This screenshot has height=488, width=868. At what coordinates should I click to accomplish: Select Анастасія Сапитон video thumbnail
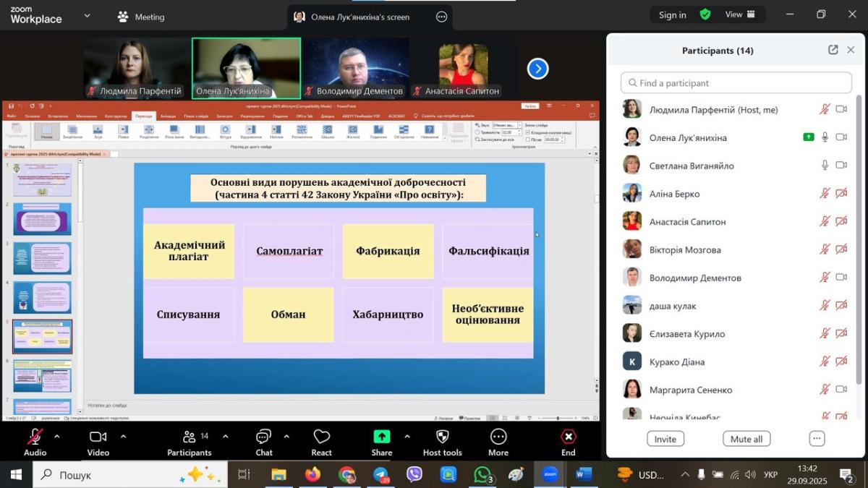pyautogui.click(x=463, y=68)
